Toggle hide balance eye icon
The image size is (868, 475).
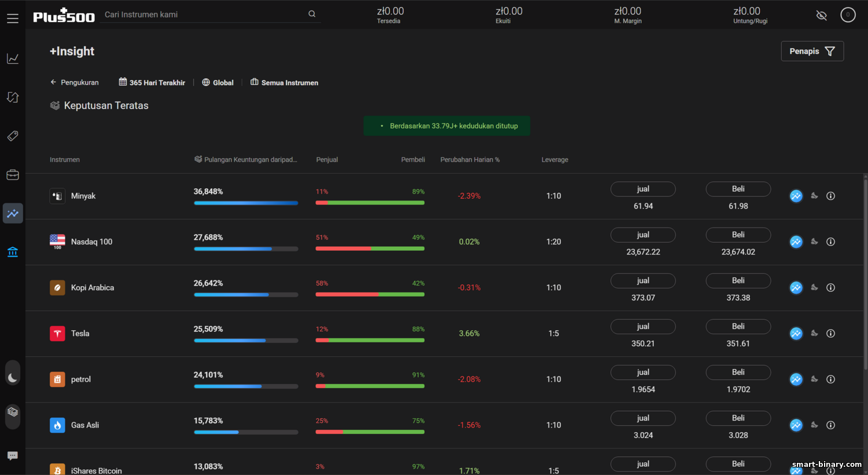[x=821, y=15]
